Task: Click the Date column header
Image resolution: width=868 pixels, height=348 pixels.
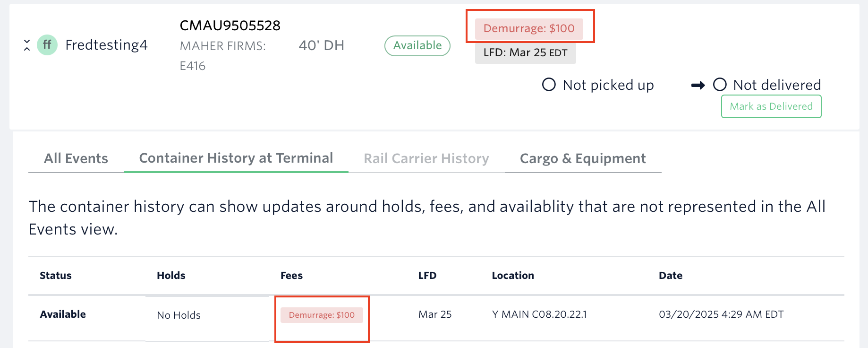Action: point(671,276)
